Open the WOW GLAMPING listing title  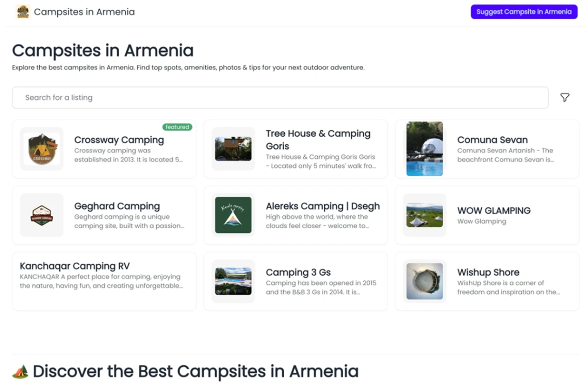(494, 211)
